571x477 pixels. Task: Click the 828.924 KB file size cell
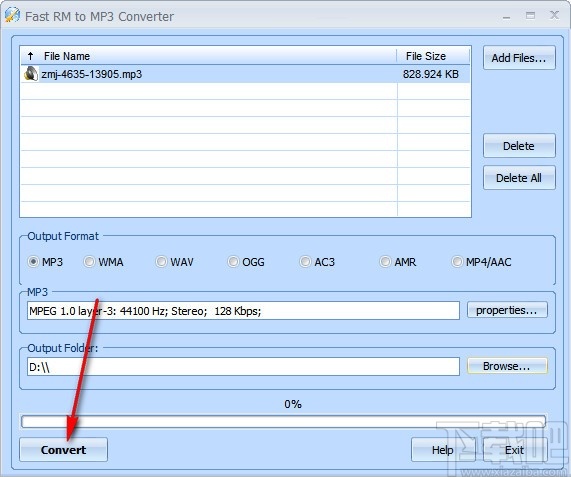[x=431, y=74]
